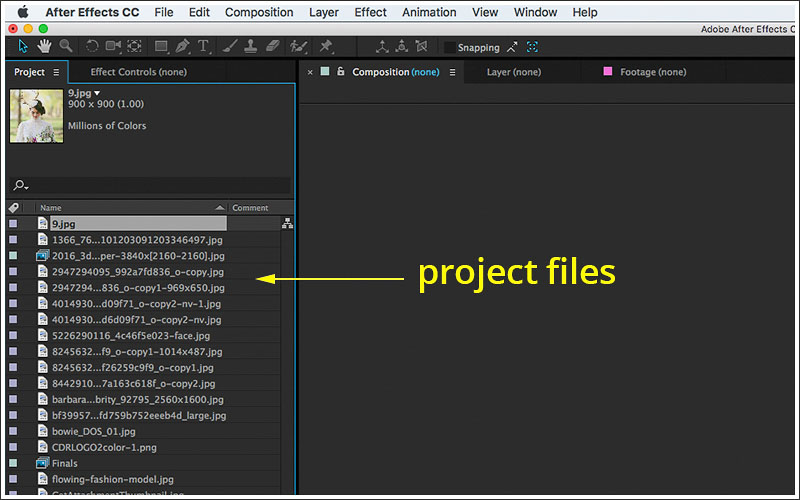The height and width of the screenshot is (500, 800).
Task: Select the Unified Camera tool
Action: (x=113, y=46)
